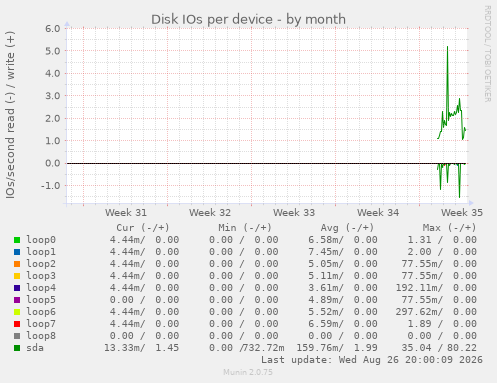Image resolution: width=497 pixels, height=383 pixels.
Task: Click the loop1 average value '7.45m/ 0.00'
Action: pos(343,252)
